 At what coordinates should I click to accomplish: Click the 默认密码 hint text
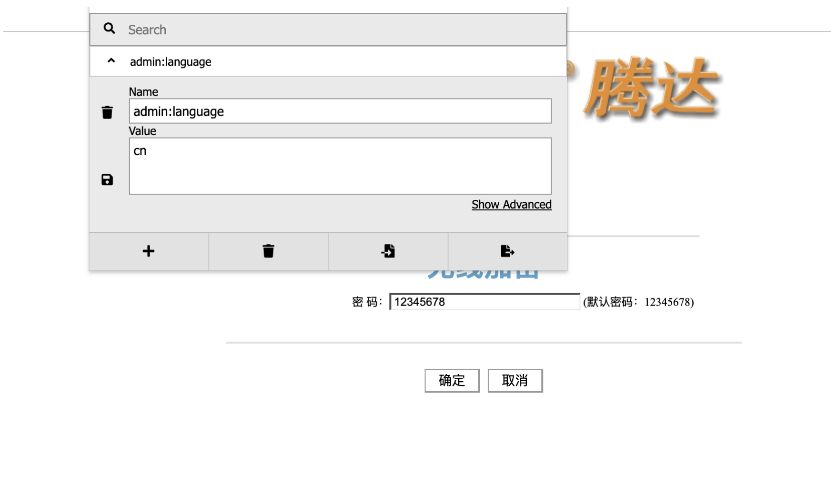[x=638, y=302]
